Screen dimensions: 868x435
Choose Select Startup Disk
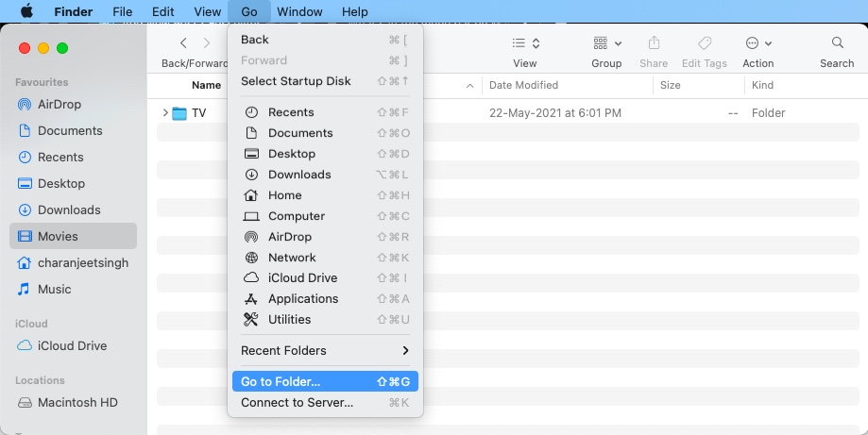[325, 81]
